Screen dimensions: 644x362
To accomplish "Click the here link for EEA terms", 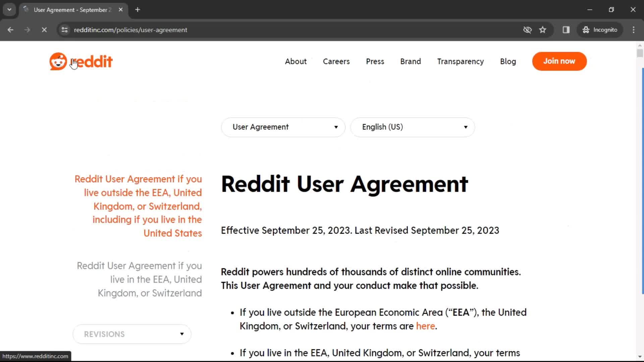I will click(x=425, y=326).
